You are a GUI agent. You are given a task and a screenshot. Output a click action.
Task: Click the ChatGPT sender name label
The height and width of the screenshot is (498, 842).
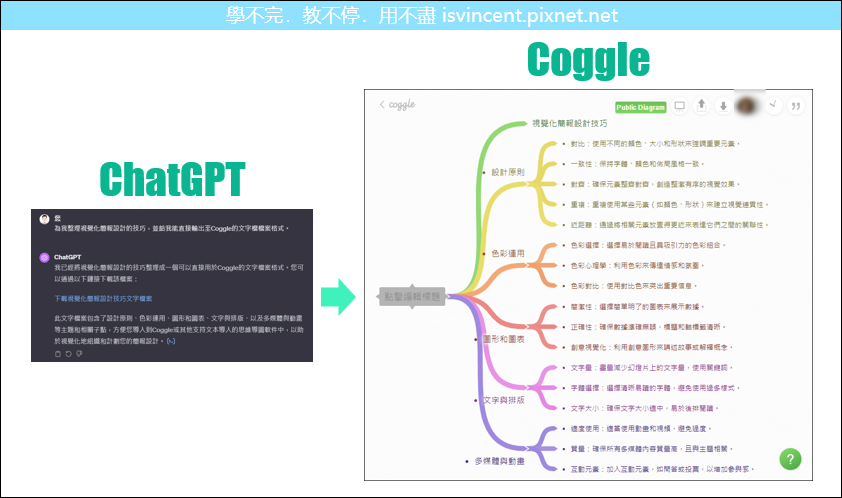pyautogui.click(x=68, y=257)
